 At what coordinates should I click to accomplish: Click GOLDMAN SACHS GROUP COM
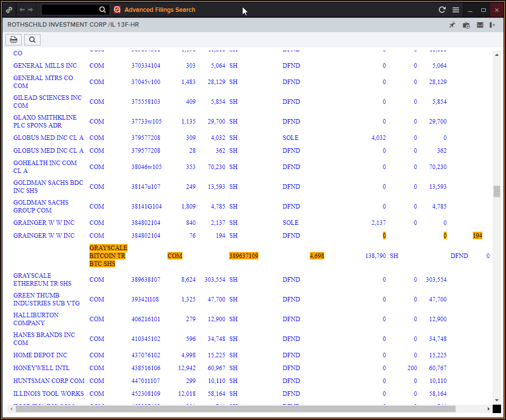click(x=41, y=207)
